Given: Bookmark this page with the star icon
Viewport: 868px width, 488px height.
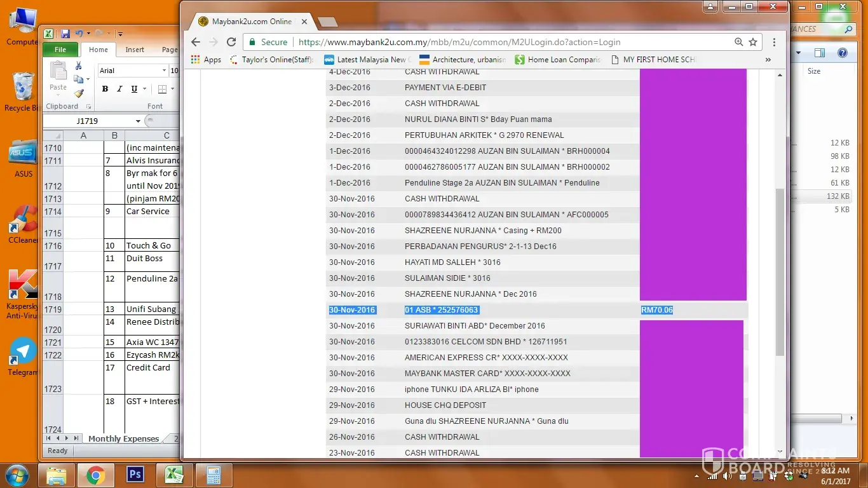Looking at the screenshot, I should click(753, 42).
